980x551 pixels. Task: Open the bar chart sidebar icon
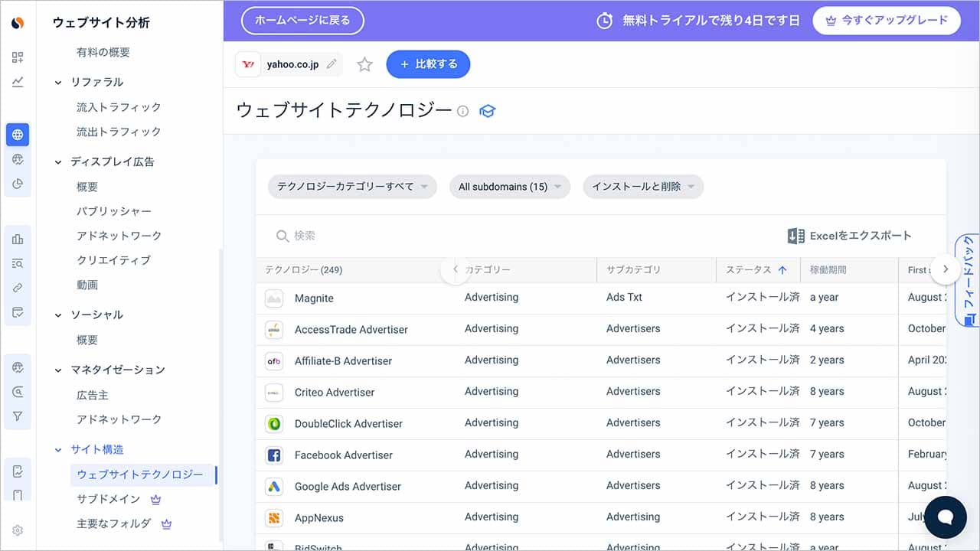(18, 239)
